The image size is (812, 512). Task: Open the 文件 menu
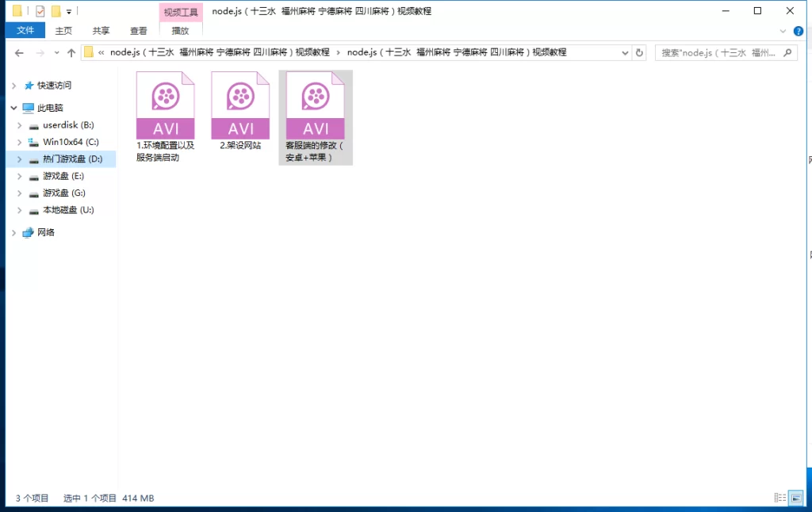pos(26,29)
